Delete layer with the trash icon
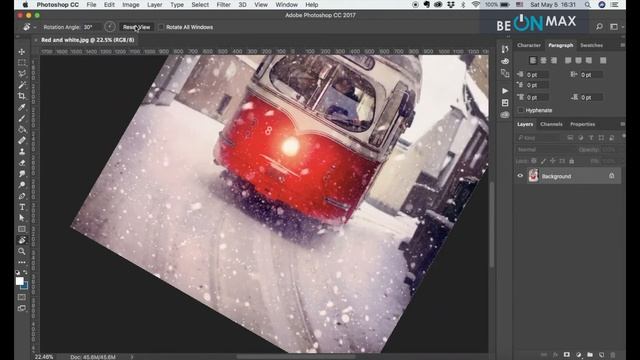 pos(613,355)
